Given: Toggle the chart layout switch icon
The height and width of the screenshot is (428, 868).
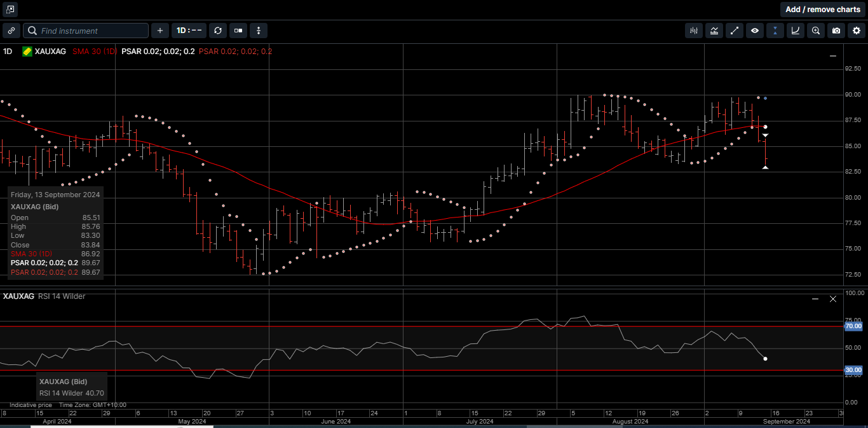Looking at the screenshot, I should click(x=238, y=31).
